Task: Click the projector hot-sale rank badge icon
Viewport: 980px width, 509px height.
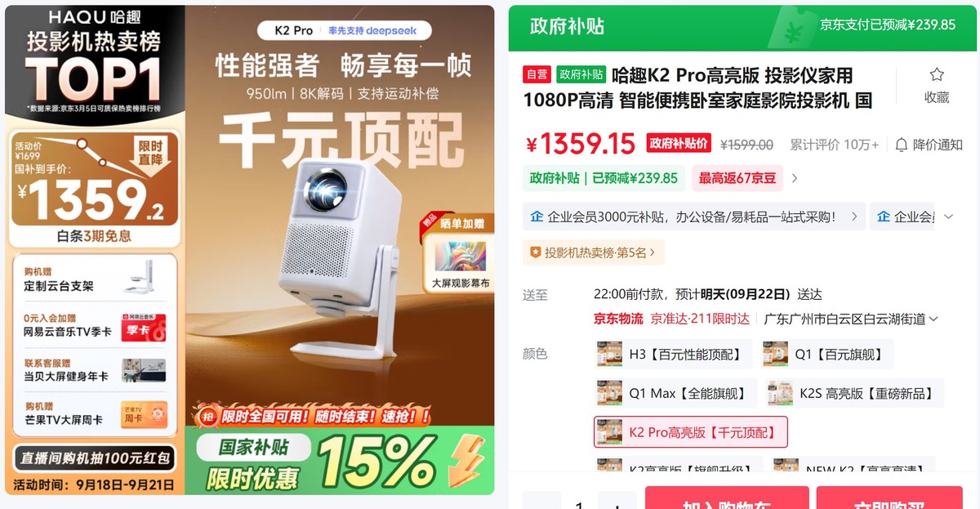Action: click(536, 252)
